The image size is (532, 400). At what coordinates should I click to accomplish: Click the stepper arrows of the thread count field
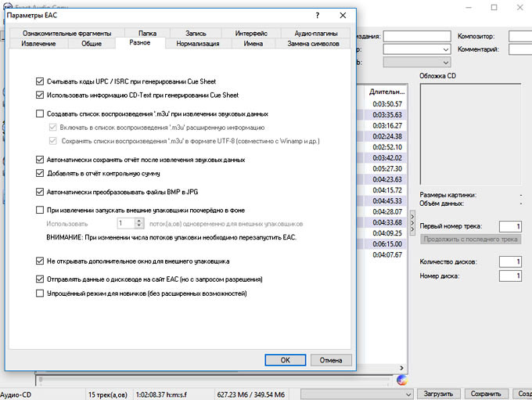click(139, 224)
